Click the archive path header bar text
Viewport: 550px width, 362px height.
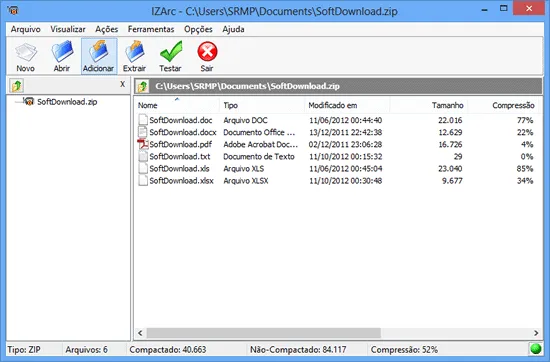[247, 86]
